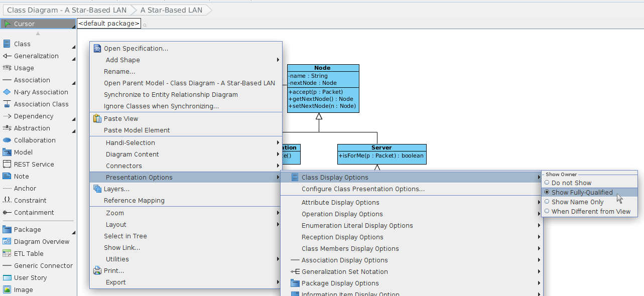Open Class Members Display Options submenu
Screen dimensions: 644x296
[412, 248]
